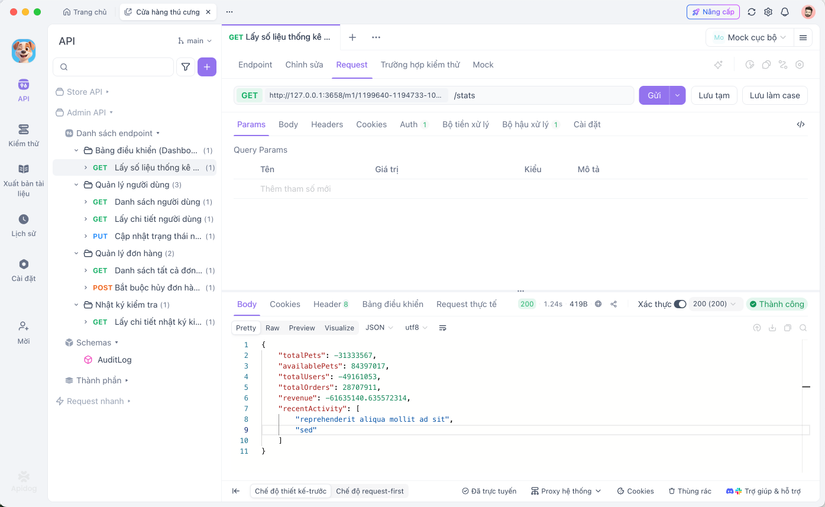Collapse the Nhật ký kiểm tra folder
This screenshot has height=507, width=825.
pos(76,305)
